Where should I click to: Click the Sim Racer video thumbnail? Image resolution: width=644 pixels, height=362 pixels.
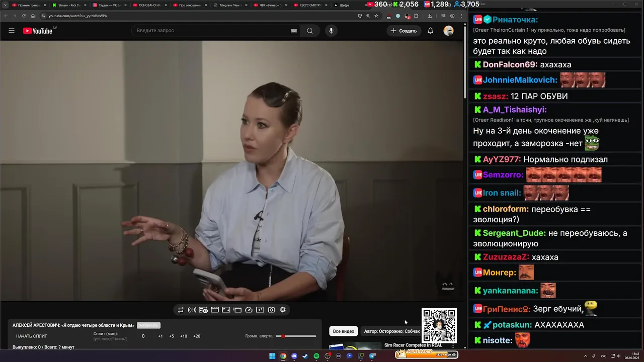[x=355, y=346]
